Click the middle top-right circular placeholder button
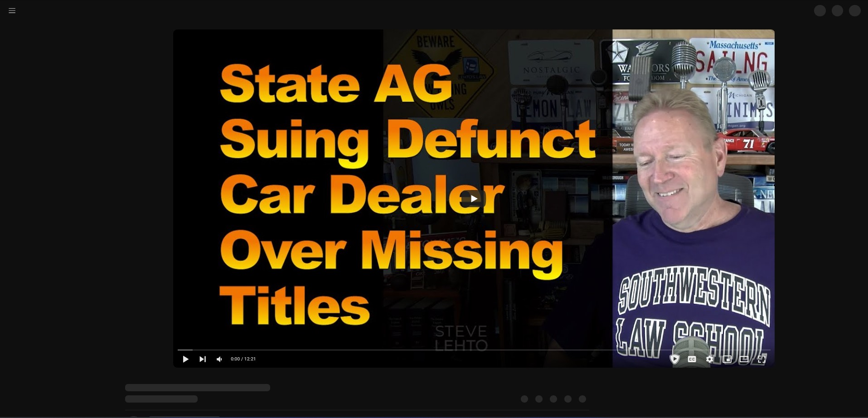 coord(837,11)
